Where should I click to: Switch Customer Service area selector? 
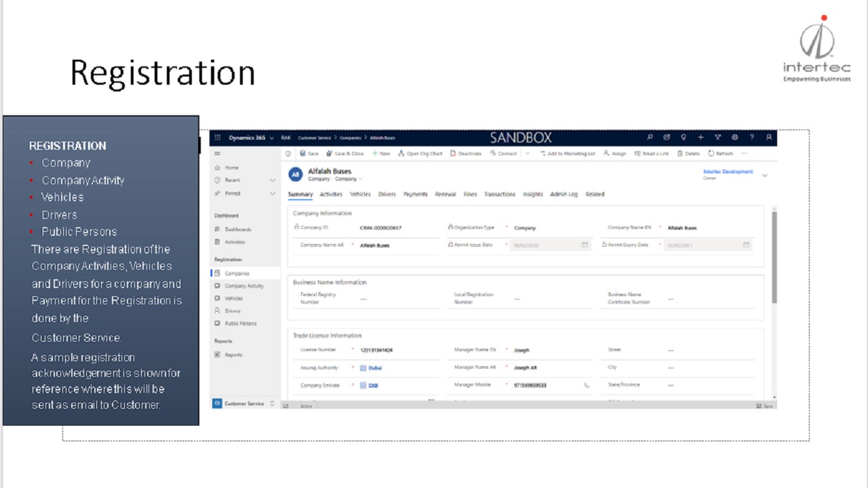244,403
